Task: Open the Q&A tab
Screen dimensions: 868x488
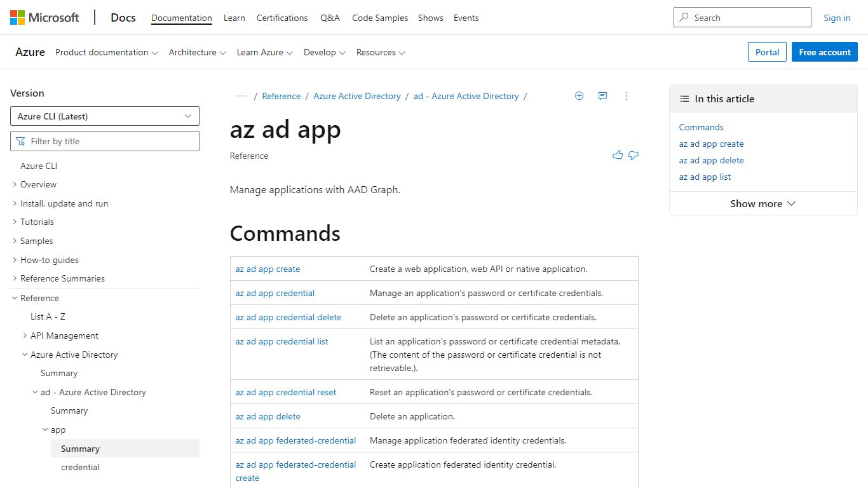Action: coord(330,18)
